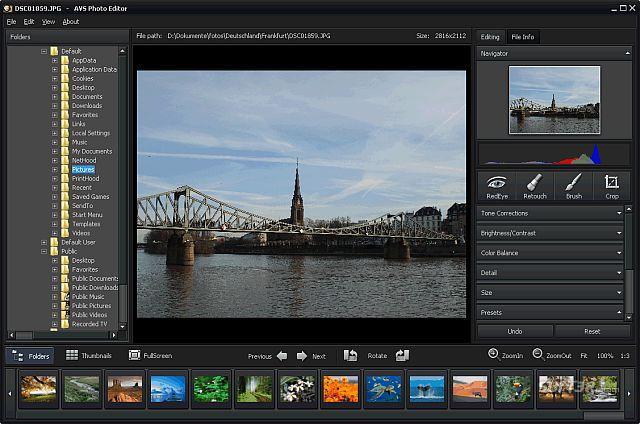The width and height of the screenshot is (640, 424).
Task: Expand the AppData folder node
Action: (54, 60)
